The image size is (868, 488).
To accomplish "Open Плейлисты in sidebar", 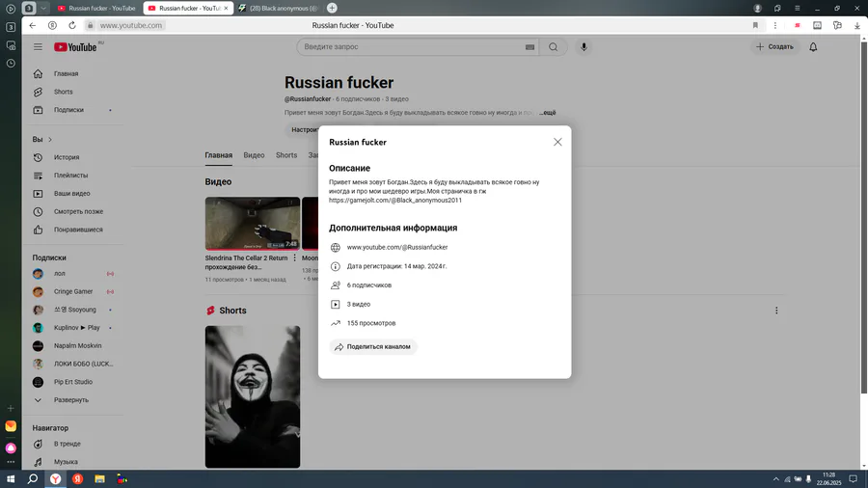I will 72,176.
